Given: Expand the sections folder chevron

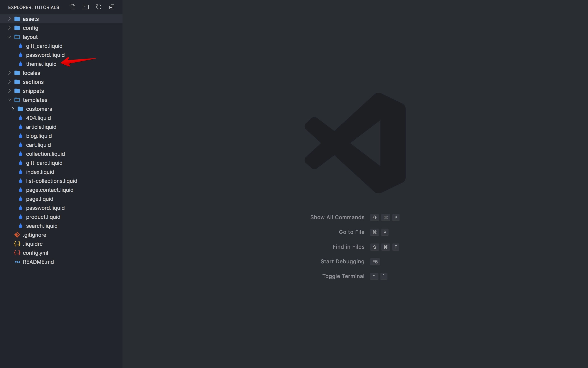Looking at the screenshot, I should coord(9,82).
